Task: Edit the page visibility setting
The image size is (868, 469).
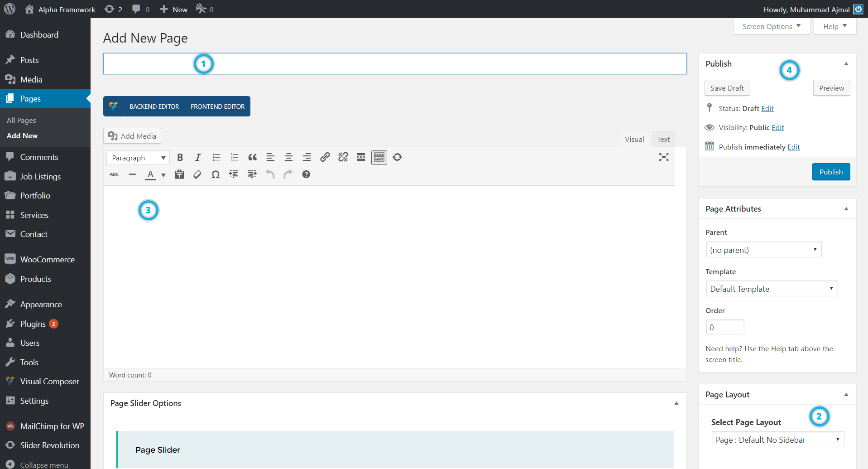Action: [777, 127]
